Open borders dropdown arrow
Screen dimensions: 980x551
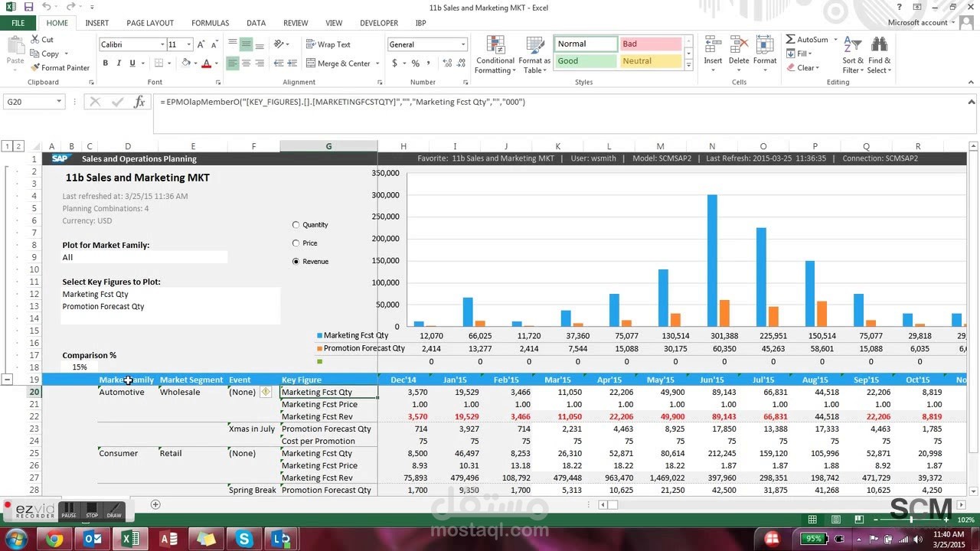[169, 64]
